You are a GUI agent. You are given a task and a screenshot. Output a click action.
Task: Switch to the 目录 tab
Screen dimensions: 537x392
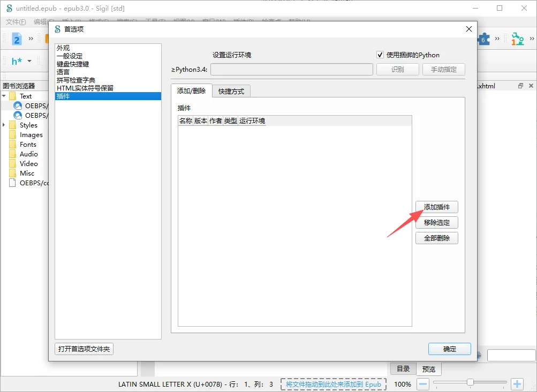(x=404, y=368)
